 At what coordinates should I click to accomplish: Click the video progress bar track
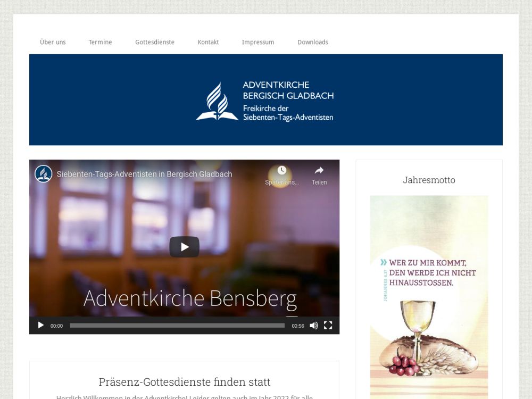[x=177, y=326]
